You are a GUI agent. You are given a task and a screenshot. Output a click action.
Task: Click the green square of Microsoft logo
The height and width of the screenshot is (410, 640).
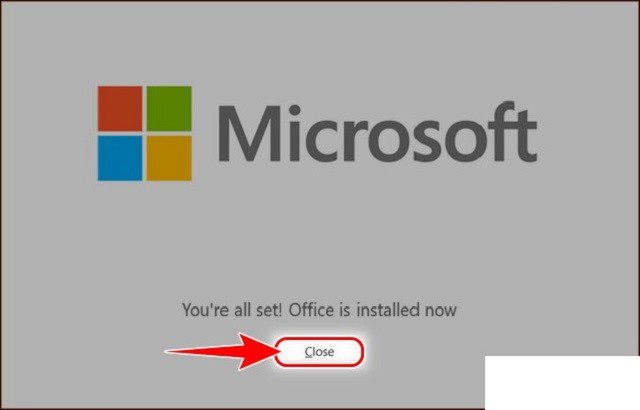coord(169,109)
